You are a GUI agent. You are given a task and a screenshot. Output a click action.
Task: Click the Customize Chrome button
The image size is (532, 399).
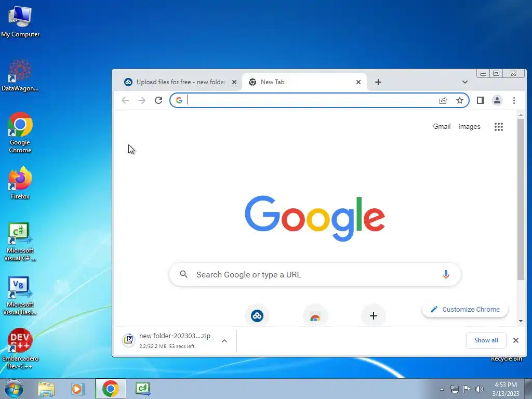tap(465, 309)
